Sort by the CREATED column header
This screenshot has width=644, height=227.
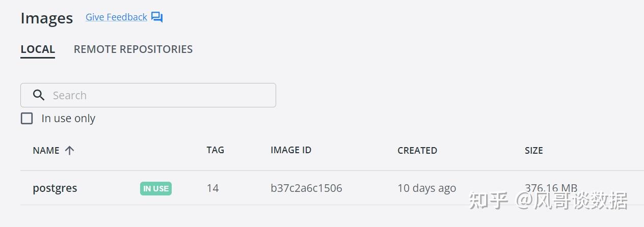point(417,150)
